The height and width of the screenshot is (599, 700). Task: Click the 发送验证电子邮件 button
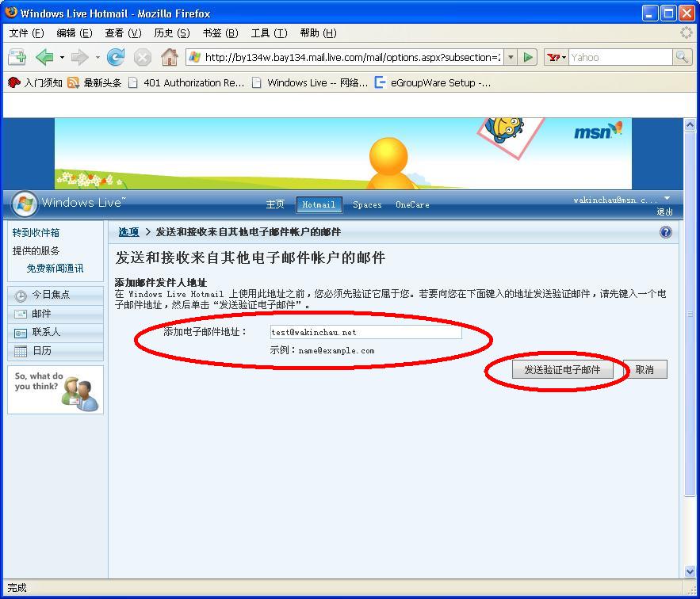point(562,369)
